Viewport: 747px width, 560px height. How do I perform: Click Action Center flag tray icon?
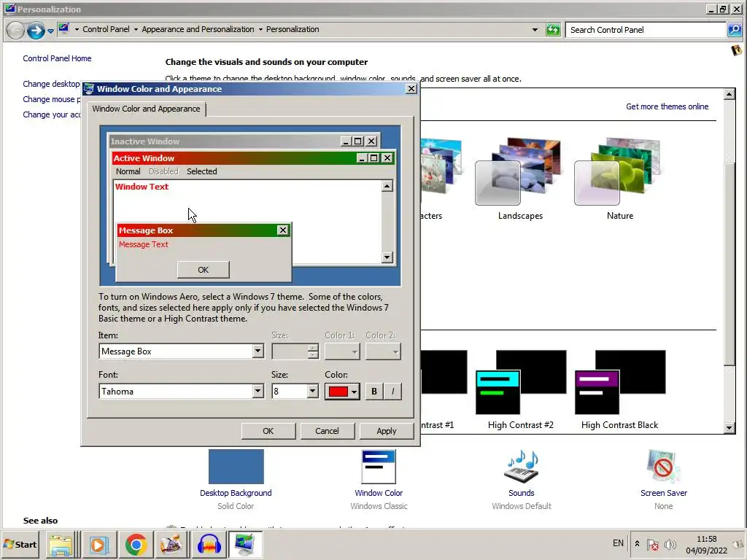click(653, 544)
